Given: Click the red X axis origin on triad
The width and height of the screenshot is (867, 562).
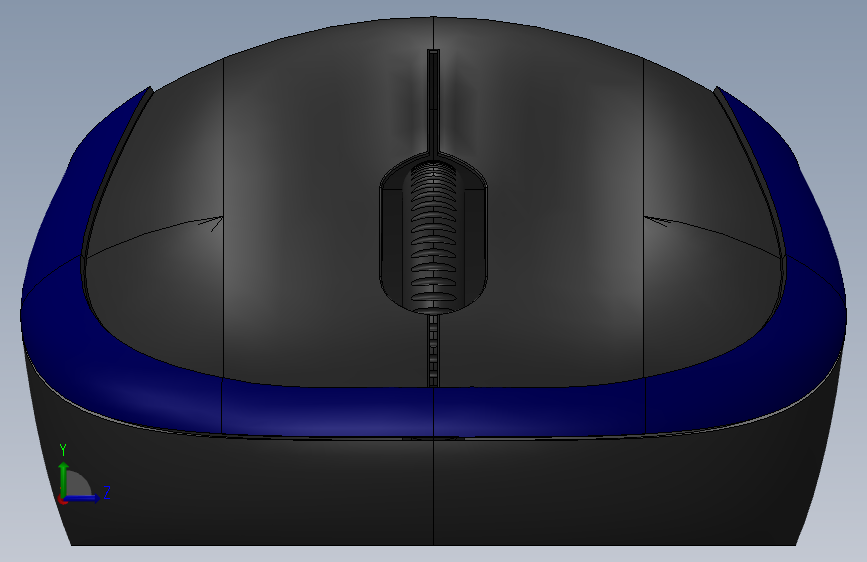Looking at the screenshot, I should click(x=62, y=499).
